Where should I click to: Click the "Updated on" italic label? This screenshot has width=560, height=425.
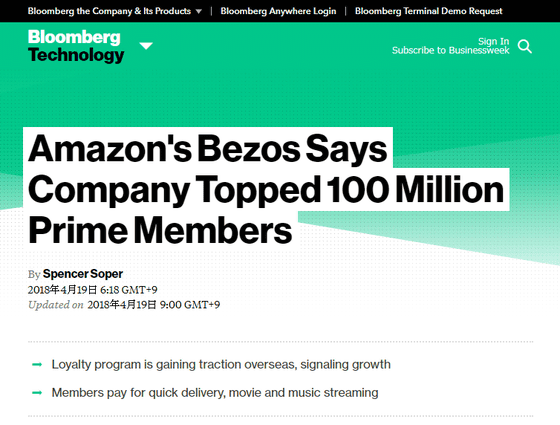pos(56,305)
